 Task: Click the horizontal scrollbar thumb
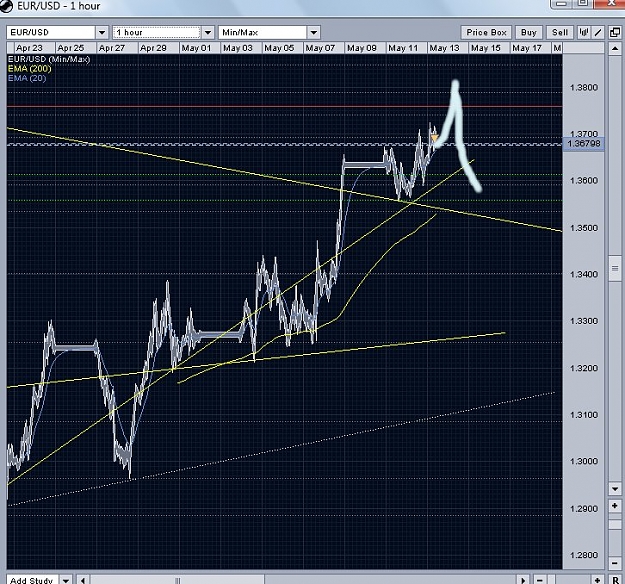178,580
